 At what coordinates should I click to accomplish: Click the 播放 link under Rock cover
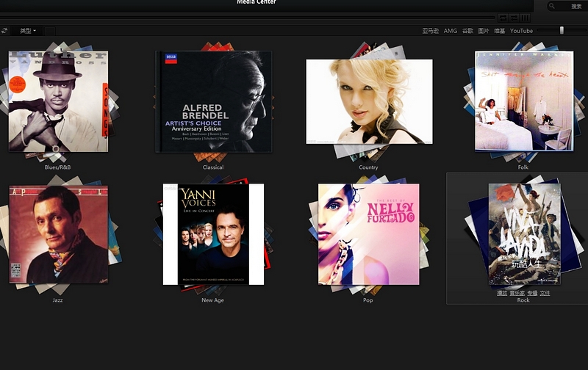point(502,293)
